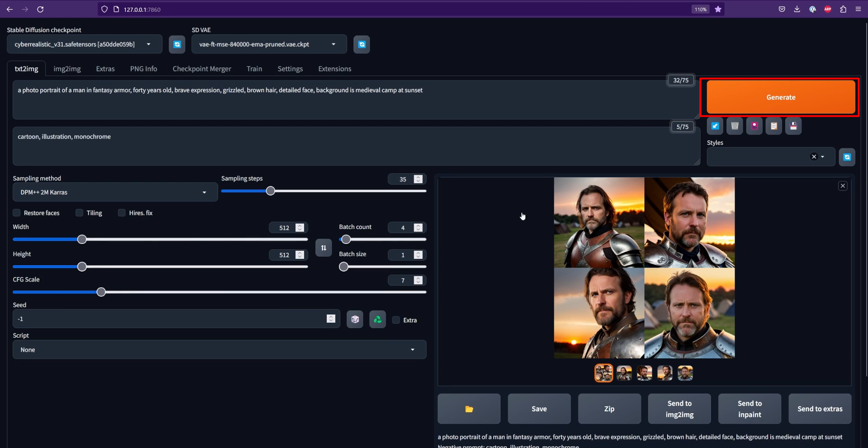Image resolution: width=868 pixels, height=448 pixels.
Task: Toggle the Hires. fix checkbox
Action: click(122, 213)
